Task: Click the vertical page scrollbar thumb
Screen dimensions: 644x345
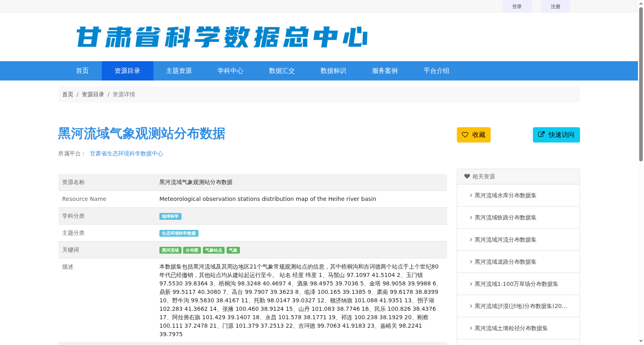Action: (641, 85)
